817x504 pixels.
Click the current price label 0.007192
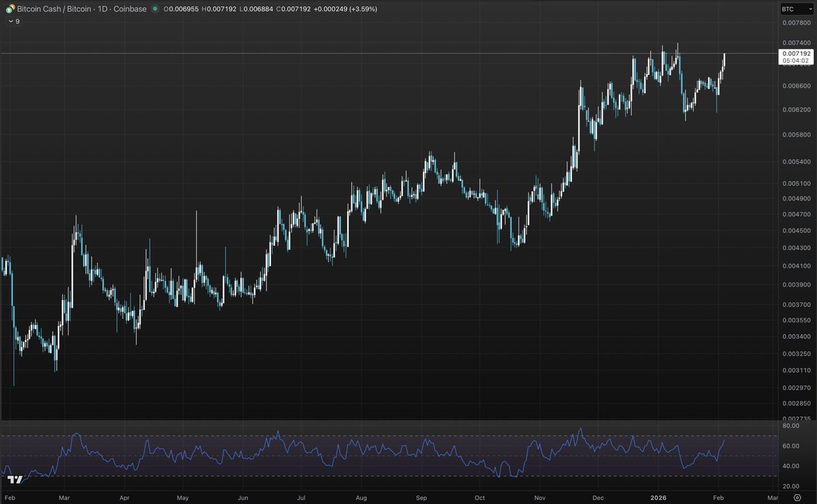tap(797, 53)
